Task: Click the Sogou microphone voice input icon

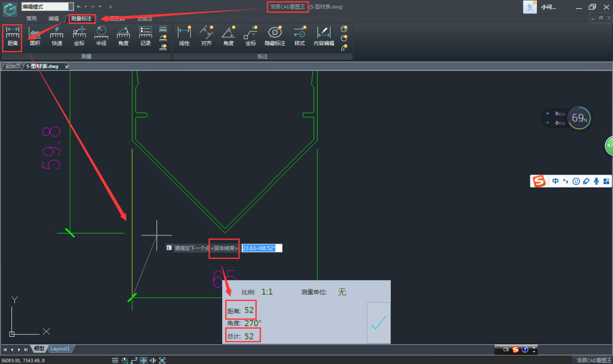Action: [x=596, y=181]
